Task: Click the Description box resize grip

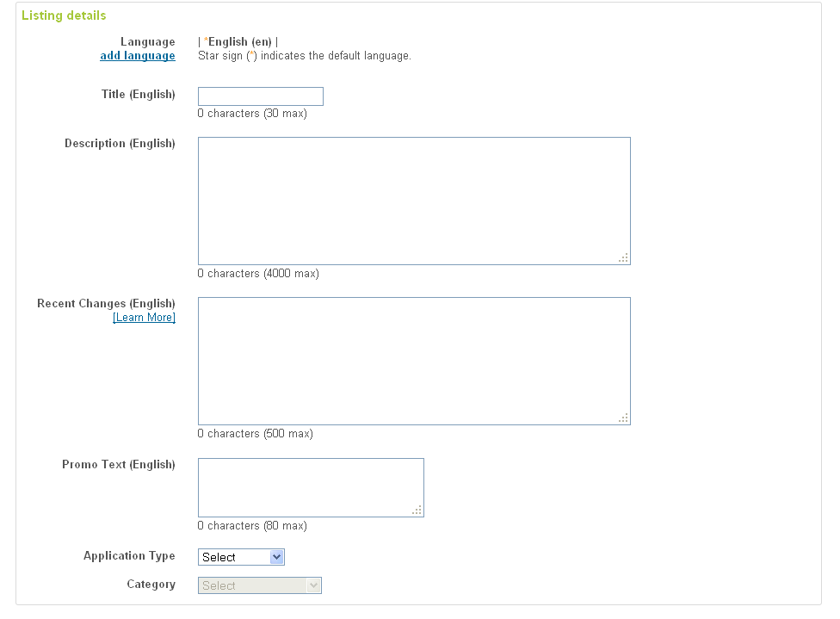Action: tap(624, 258)
